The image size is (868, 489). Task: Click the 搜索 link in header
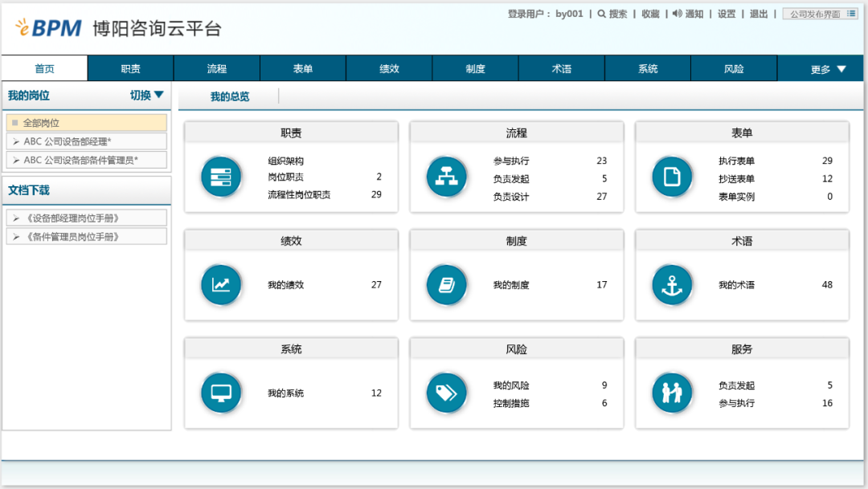tap(612, 14)
